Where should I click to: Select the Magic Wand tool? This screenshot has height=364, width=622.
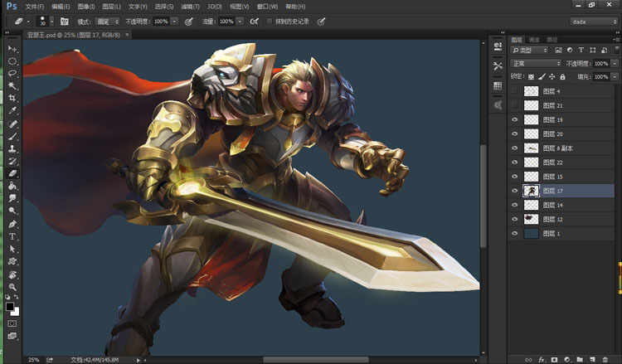coord(12,86)
